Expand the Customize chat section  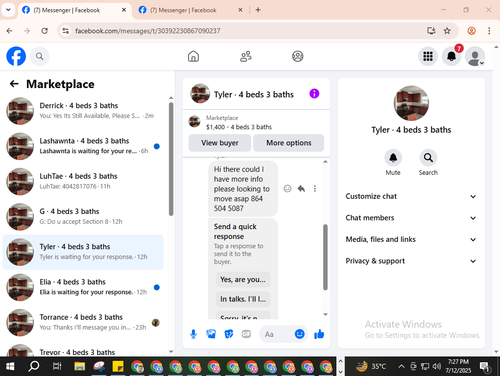coord(411,196)
